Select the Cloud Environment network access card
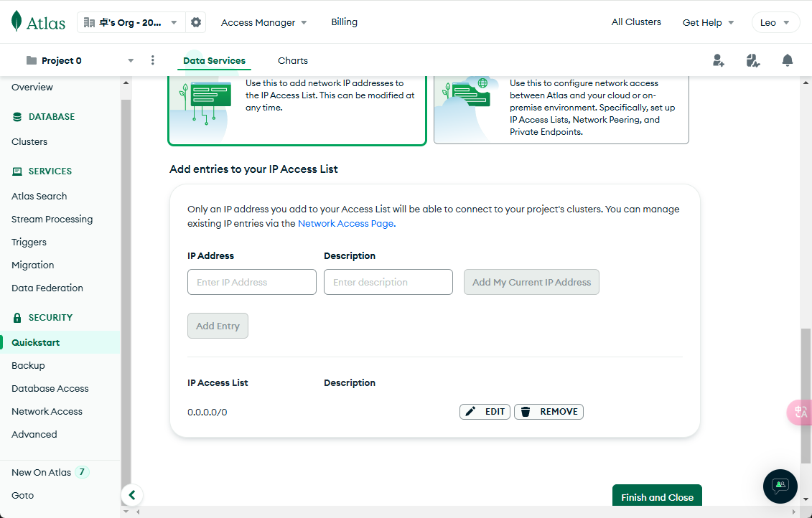The width and height of the screenshot is (812, 518). pos(561,108)
